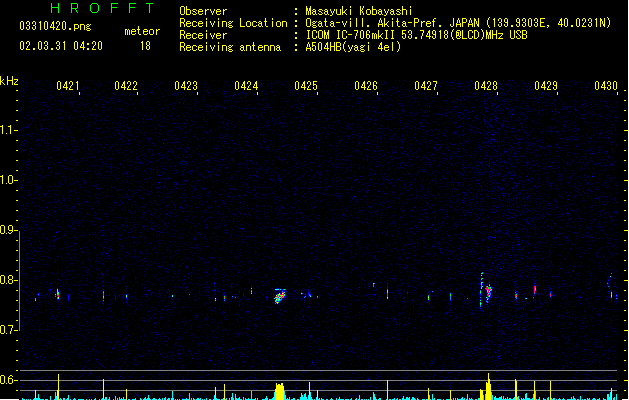
Task: Click the kHz axis unit label
Action: [x=9, y=81]
